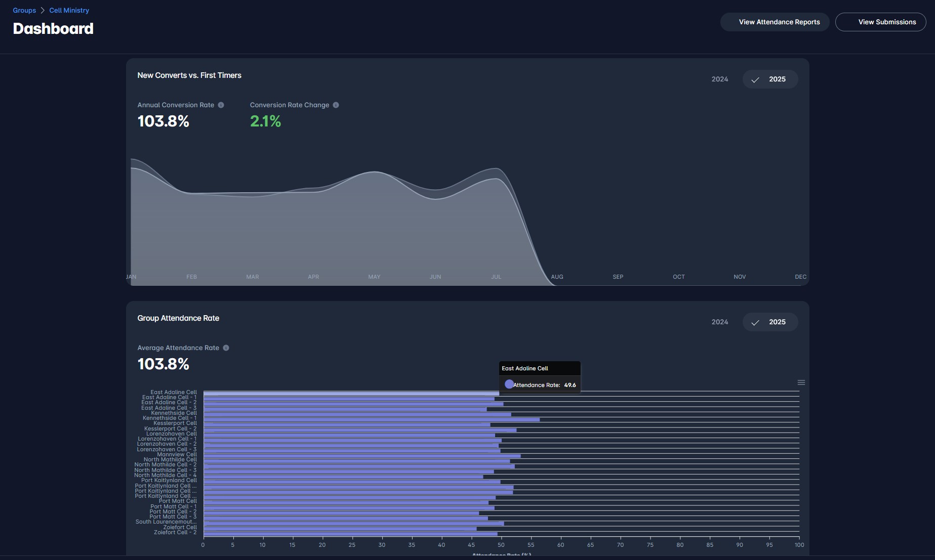Click the breadcrumb chevron after Groups
The image size is (935, 560).
[43, 11]
